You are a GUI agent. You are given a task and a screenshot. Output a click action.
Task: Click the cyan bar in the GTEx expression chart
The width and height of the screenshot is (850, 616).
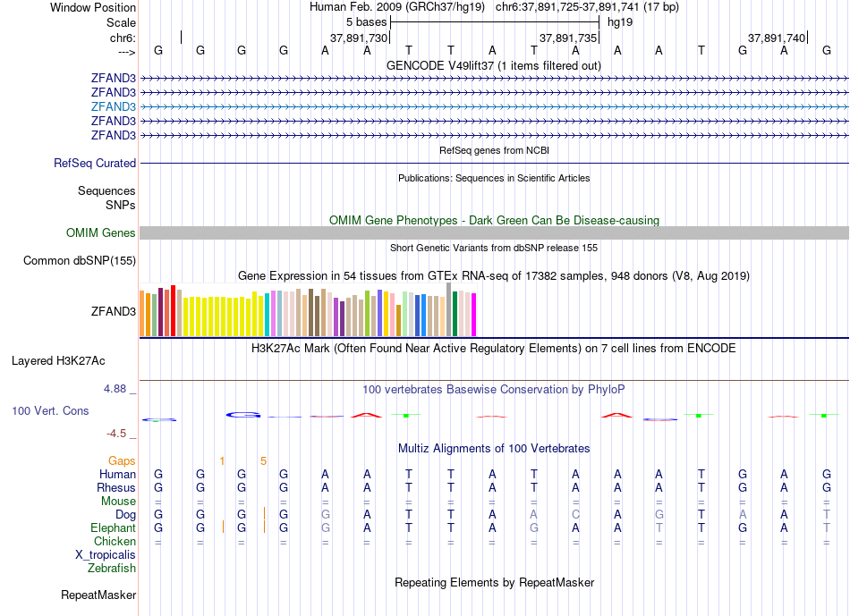click(x=268, y=315)
